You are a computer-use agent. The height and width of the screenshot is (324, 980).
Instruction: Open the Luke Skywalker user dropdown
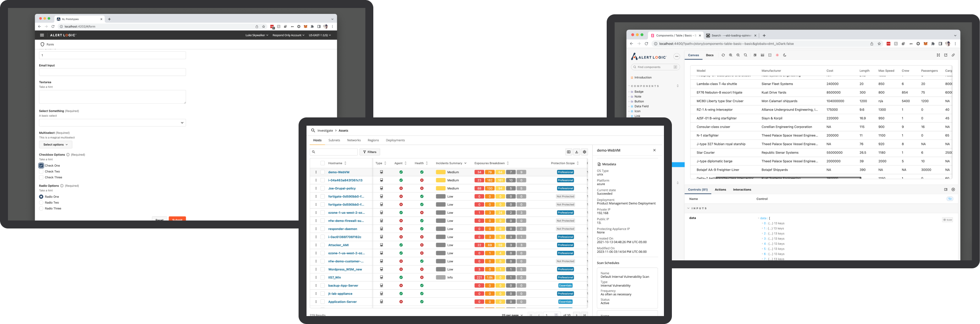256,35
